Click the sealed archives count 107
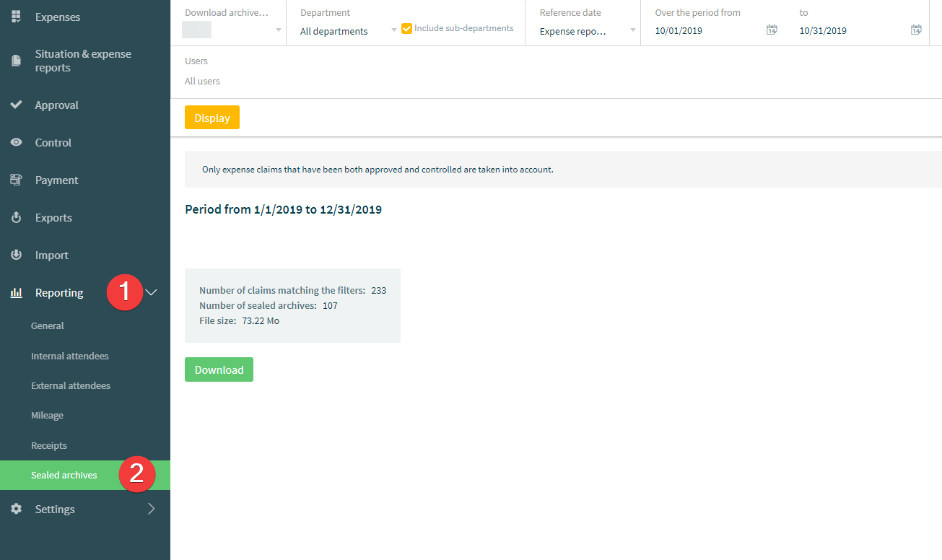The width and height of the screenshot is (942, 560). click(x=330, y=305)
